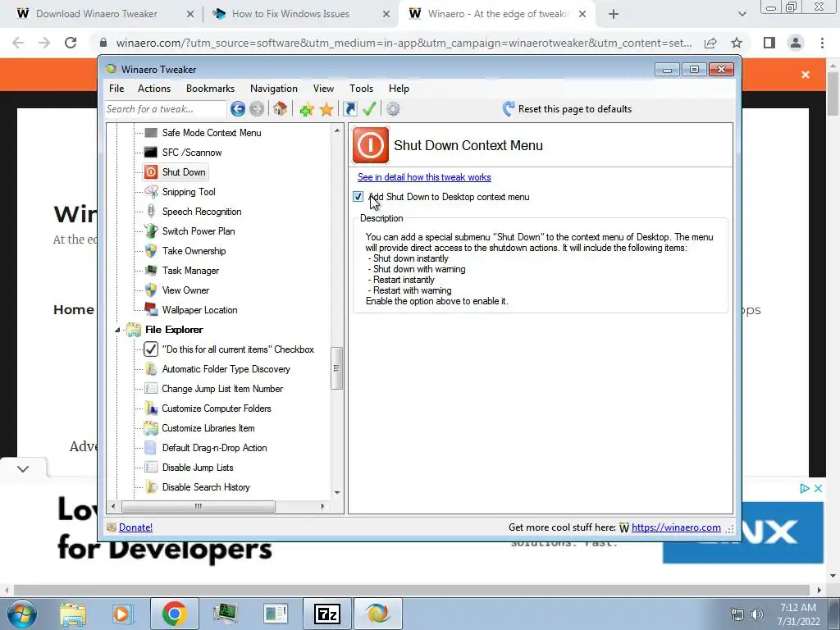Click the volume speaker tray icon
Viewport: 840px width, 630px height.
757,614
